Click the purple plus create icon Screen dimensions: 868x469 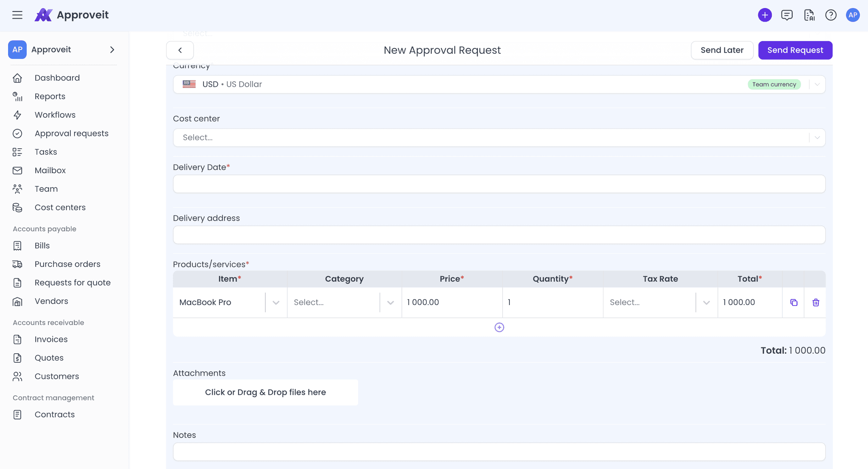(765, 15)
